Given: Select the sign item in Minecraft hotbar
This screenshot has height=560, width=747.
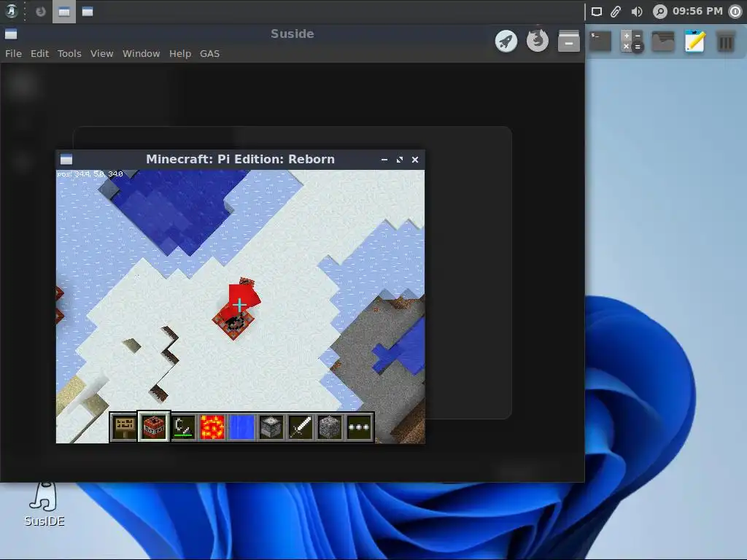Looking at the screenshot, I should coord(124,427).
